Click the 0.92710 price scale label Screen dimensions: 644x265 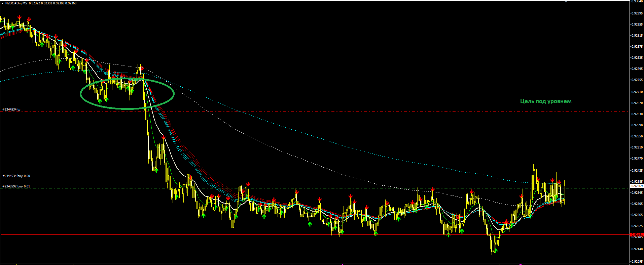(x=637, y=92)
